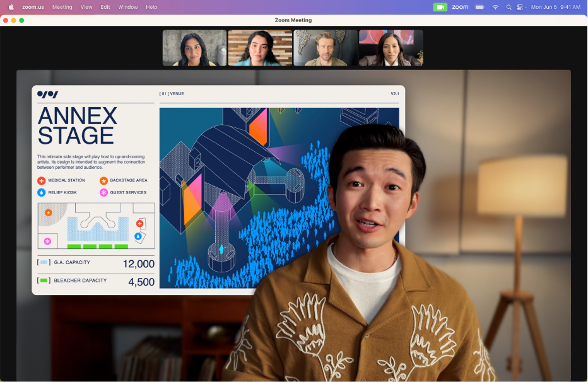Click the blue Relief Kiosk legend icon
The width and height of the screenshot is (588, 382).
(x=41, y=192)
